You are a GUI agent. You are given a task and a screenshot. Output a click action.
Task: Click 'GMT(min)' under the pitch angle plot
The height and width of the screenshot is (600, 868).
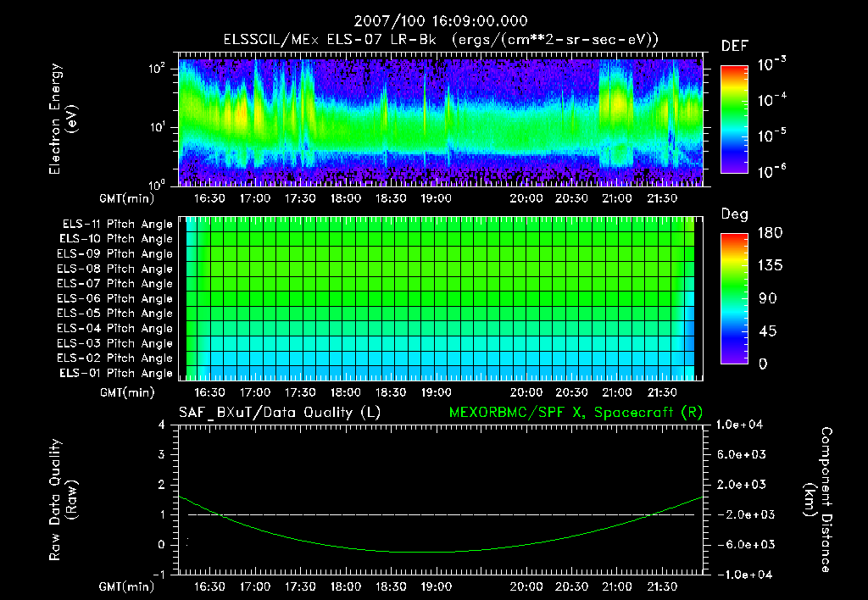pos(127,392)
